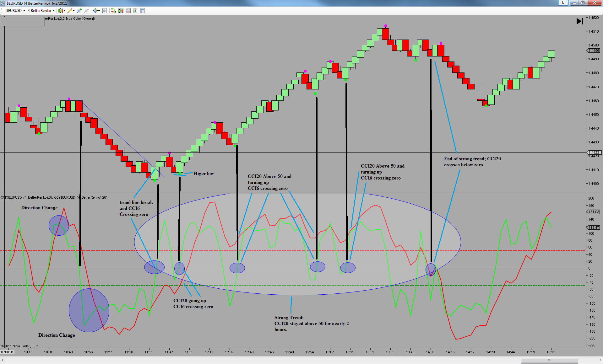Open the Strategies dollar-sign icon
603x364 pixels.
[x=135, y=11]
